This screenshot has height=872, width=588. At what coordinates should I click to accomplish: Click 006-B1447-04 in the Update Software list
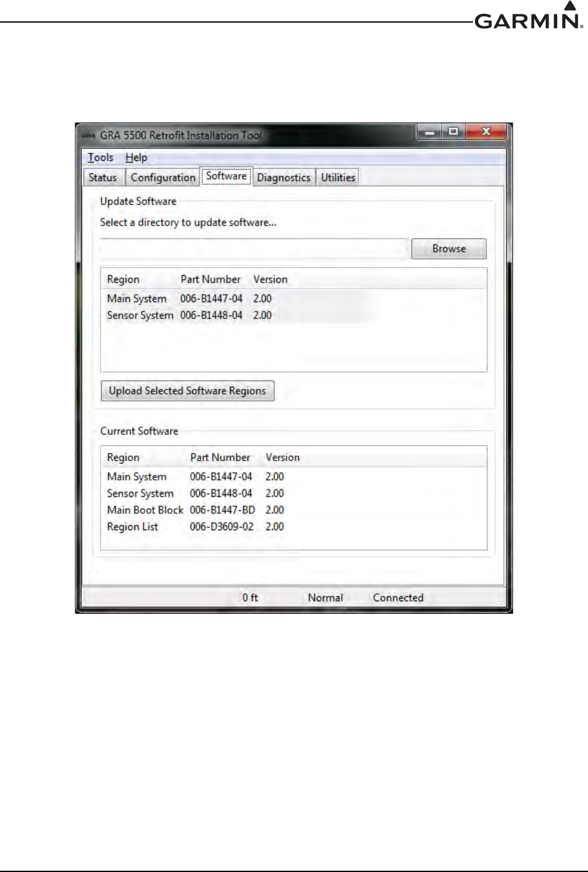[211, 299]
